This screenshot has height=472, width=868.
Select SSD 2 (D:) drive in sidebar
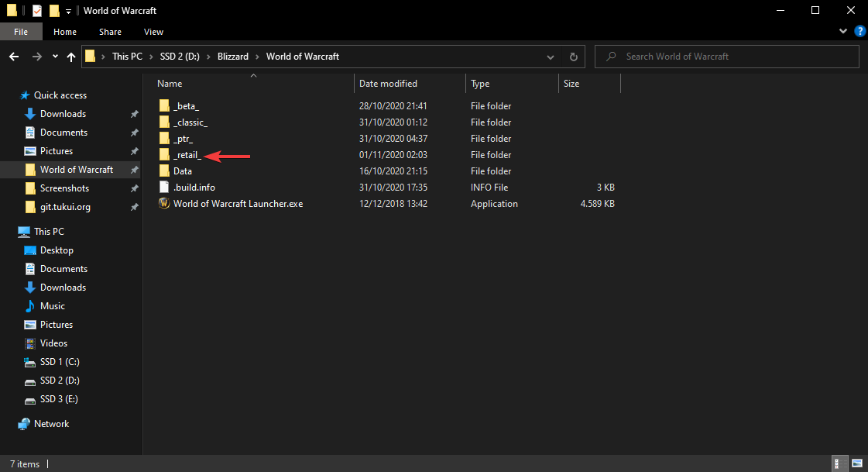tap(60, 381)
